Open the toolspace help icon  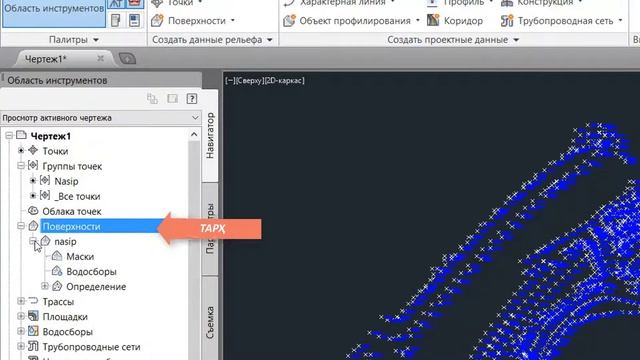pyautogui.click(x=192, y=98)
